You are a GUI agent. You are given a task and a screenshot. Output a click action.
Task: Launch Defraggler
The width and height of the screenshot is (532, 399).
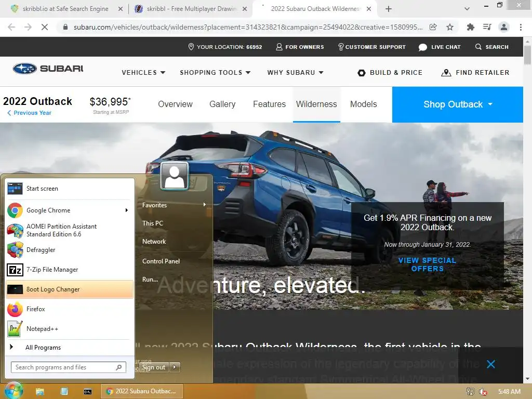[x=70, y=250]
